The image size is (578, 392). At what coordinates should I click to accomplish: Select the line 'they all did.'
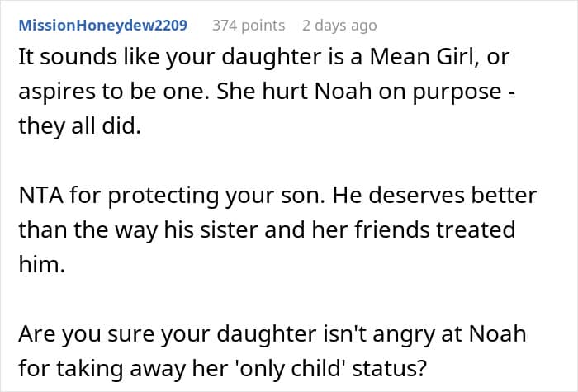(x=79, y=126)
